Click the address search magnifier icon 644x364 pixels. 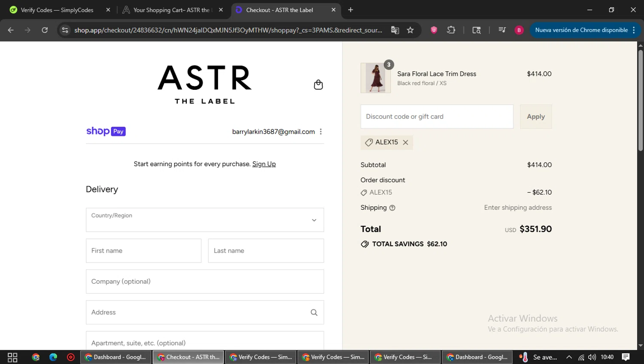click(x=314, y=312)
